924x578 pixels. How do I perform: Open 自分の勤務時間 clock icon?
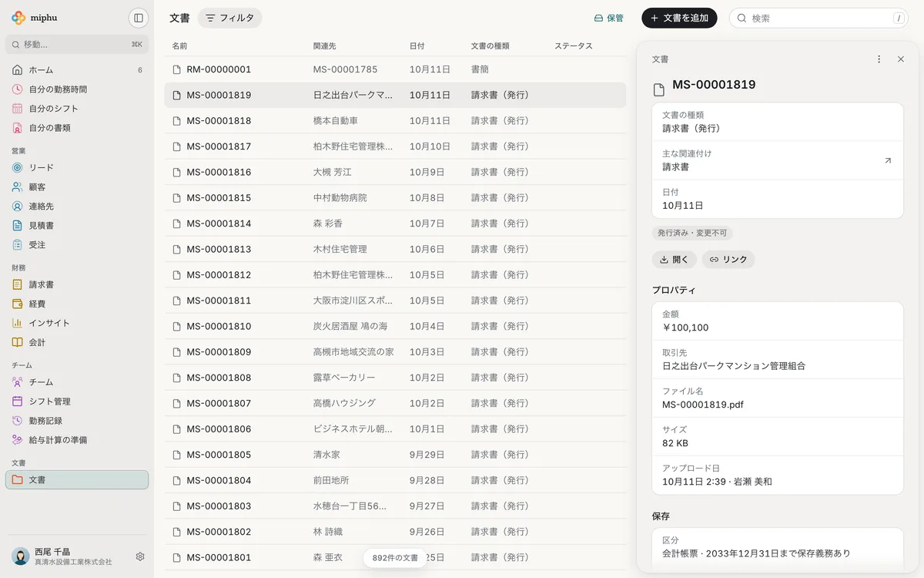point(18,89)
